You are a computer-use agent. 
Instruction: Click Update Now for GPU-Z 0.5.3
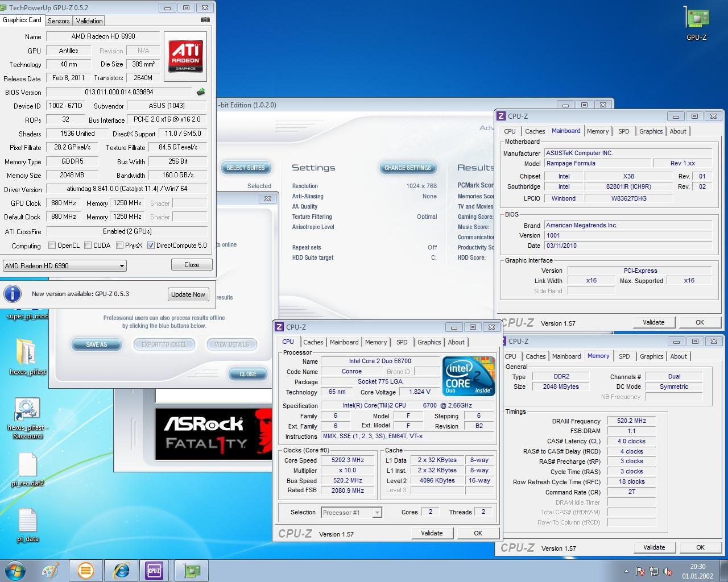point(188,294)
